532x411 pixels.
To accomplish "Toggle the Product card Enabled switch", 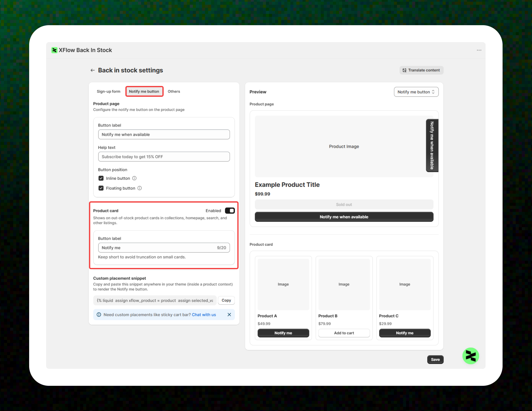I will 230,211.
